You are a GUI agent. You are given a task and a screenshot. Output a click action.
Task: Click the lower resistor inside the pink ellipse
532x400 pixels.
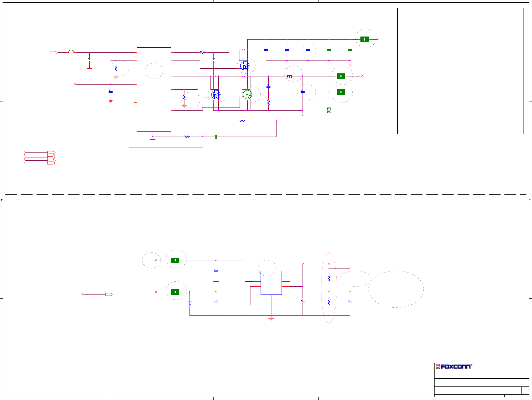click(329, 302)
